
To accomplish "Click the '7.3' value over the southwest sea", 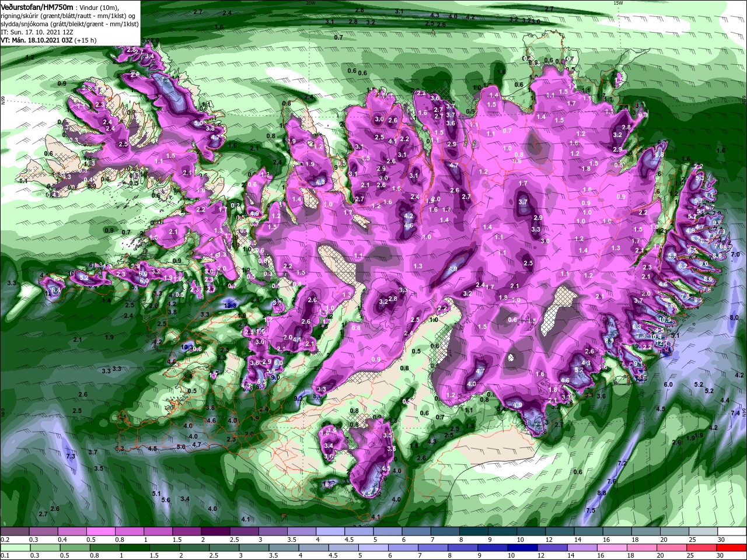I will (x=71, y=456).
